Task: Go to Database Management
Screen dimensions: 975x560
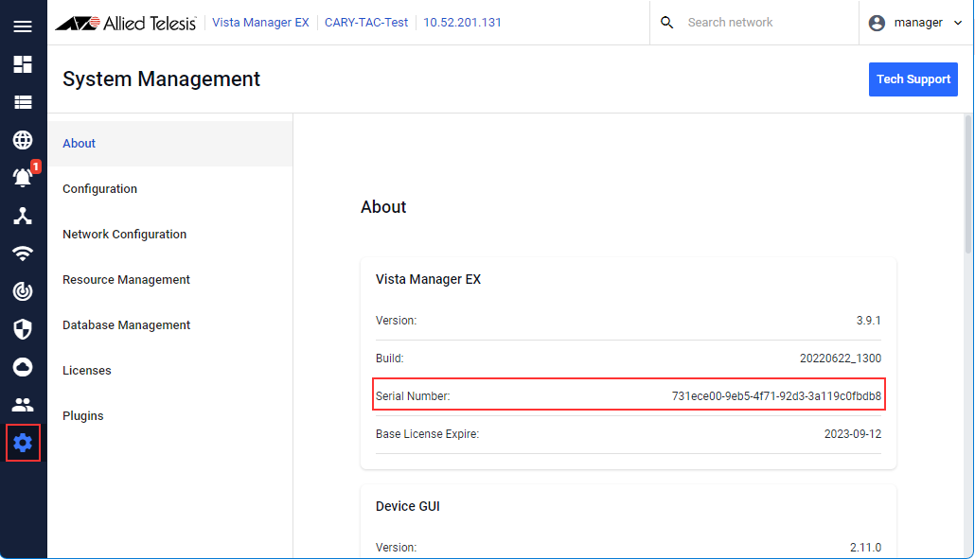Action: tap(126, 325)
